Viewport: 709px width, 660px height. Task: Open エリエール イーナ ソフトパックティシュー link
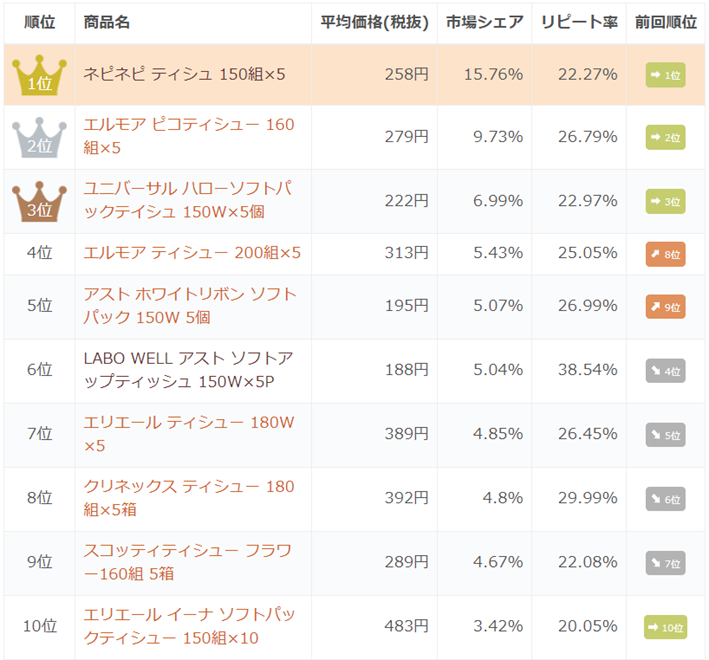click(189, 627)
